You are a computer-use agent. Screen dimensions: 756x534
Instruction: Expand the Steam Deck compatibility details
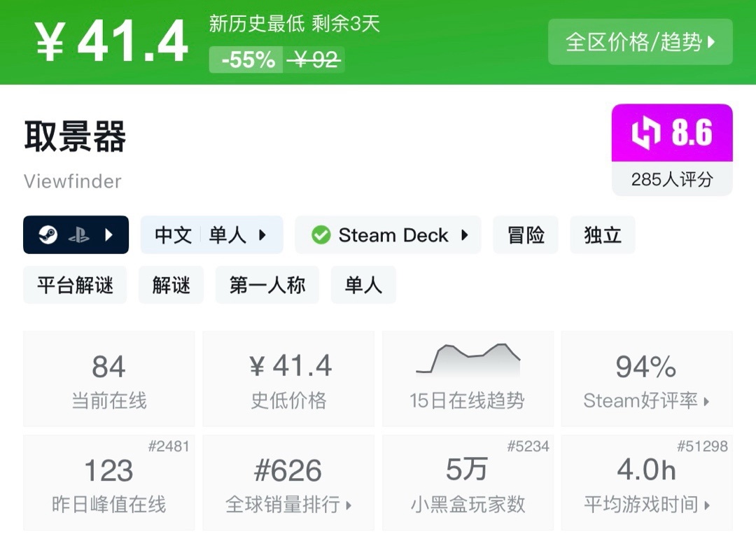click(x=464, y=235)
